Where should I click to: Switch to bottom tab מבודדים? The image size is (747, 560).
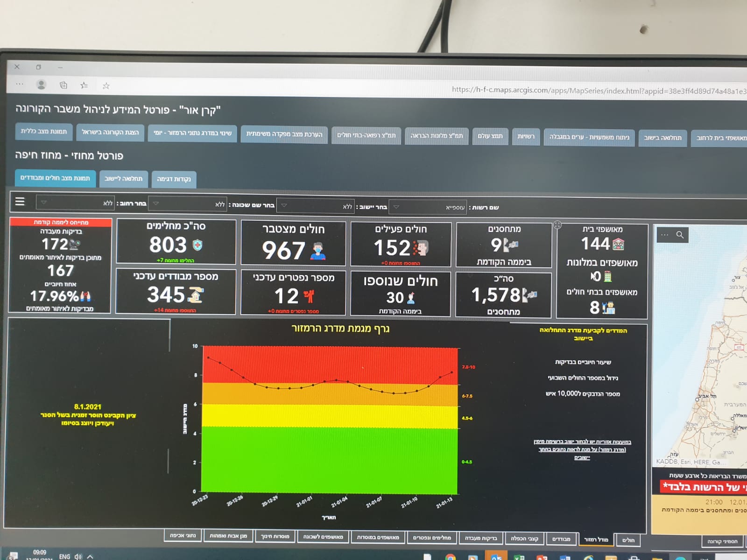coord(561,539)
